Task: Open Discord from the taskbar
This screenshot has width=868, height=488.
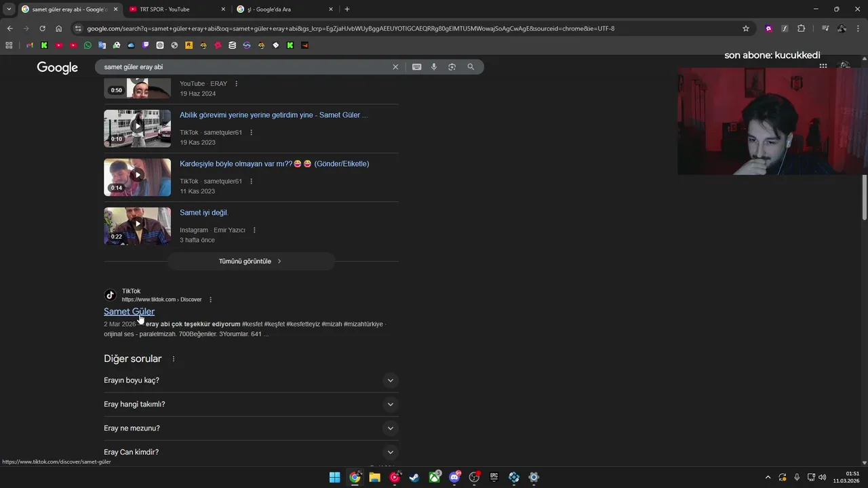Action: [454, 477]
